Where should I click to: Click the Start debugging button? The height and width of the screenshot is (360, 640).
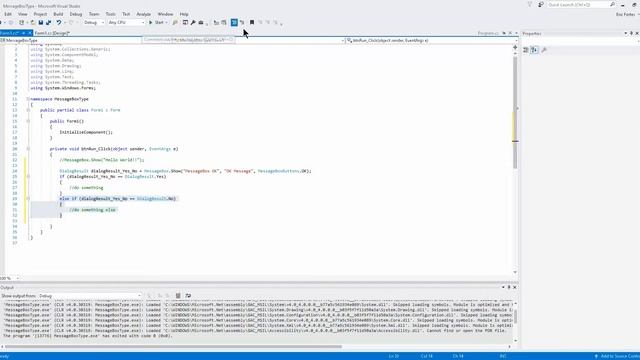(157, 22)
